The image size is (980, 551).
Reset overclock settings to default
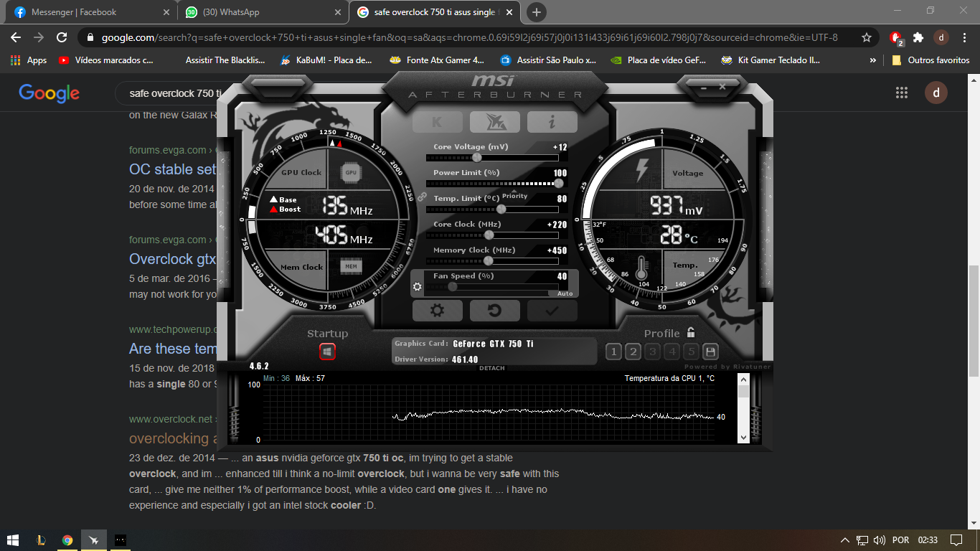coord(494,311)
